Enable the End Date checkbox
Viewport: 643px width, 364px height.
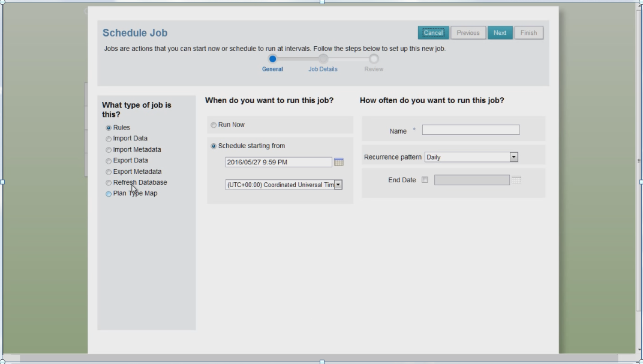425,180
